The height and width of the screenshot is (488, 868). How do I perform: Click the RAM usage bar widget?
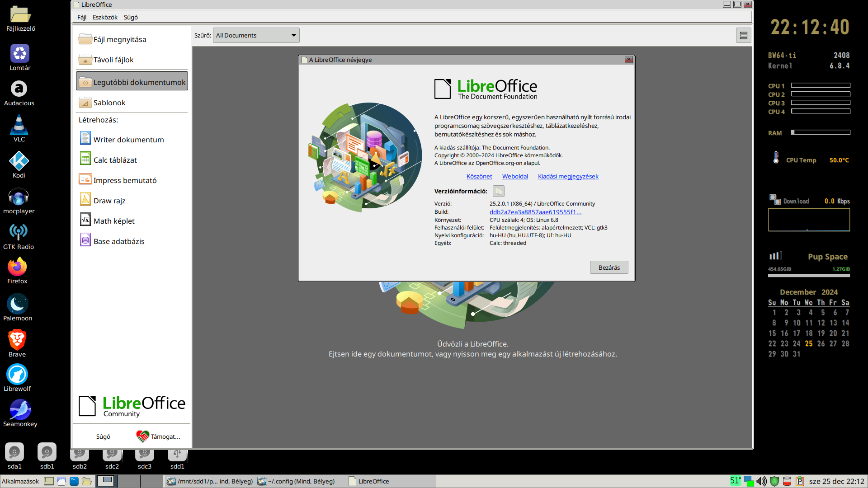point(821,132)
